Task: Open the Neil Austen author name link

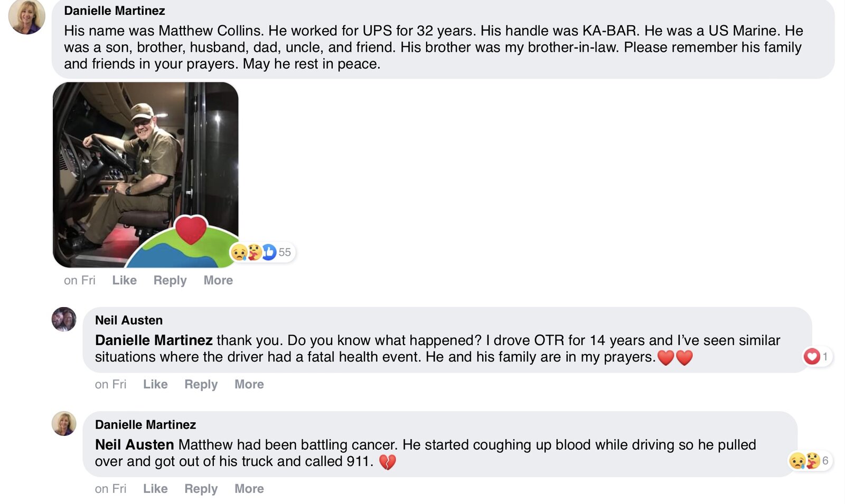Action: tap(129, 320)
